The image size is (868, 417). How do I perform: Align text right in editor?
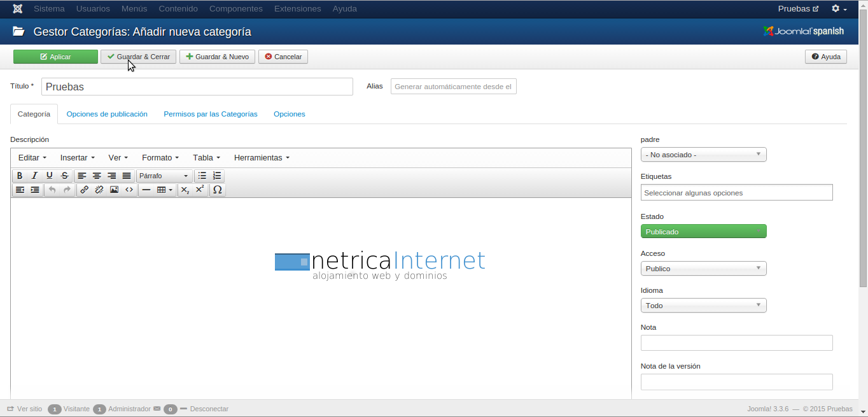[112, 176]
